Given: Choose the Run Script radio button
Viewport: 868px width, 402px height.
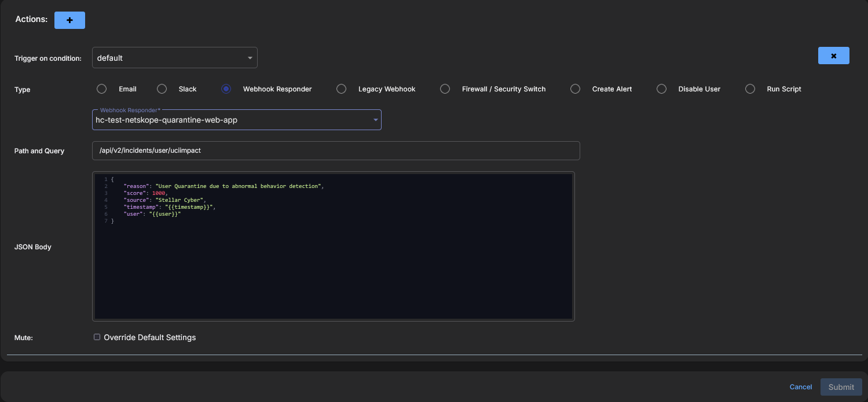Looking at the screenshot, I should 750,89.
